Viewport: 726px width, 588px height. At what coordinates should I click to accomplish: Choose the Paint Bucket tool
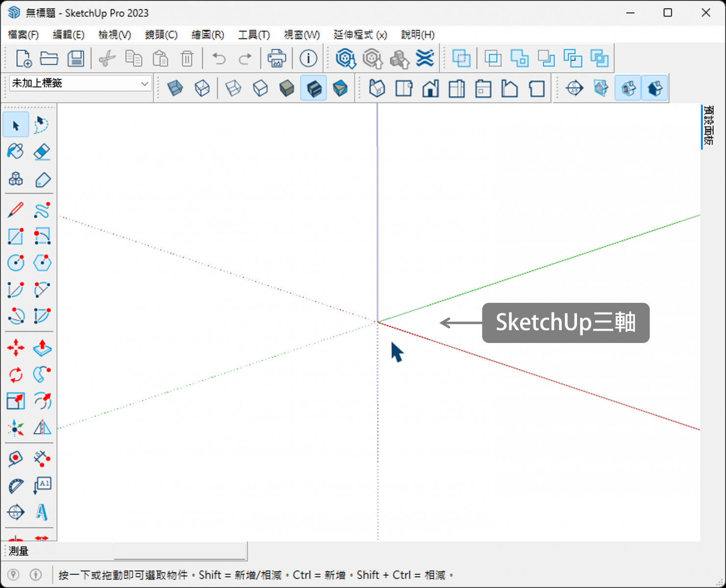point(16,151)
